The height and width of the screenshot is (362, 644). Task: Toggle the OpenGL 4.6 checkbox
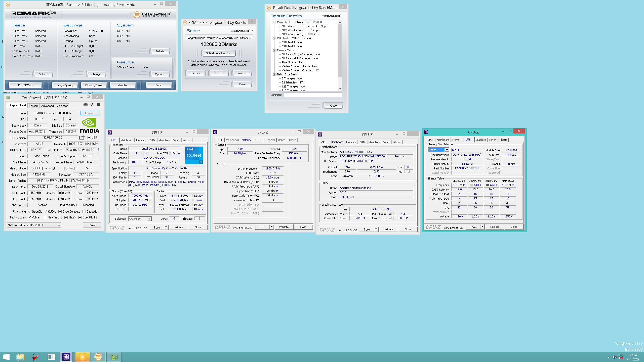[x=80, y=217]
